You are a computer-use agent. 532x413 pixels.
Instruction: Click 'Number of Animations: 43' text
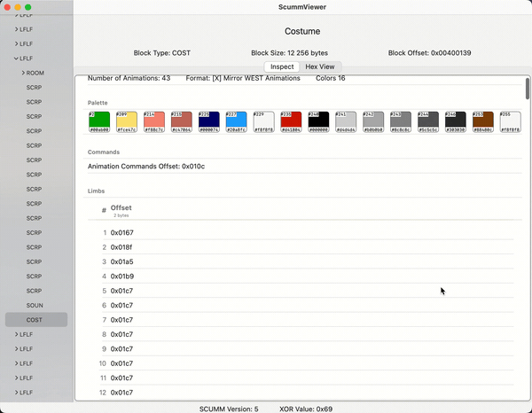(129, 78)
